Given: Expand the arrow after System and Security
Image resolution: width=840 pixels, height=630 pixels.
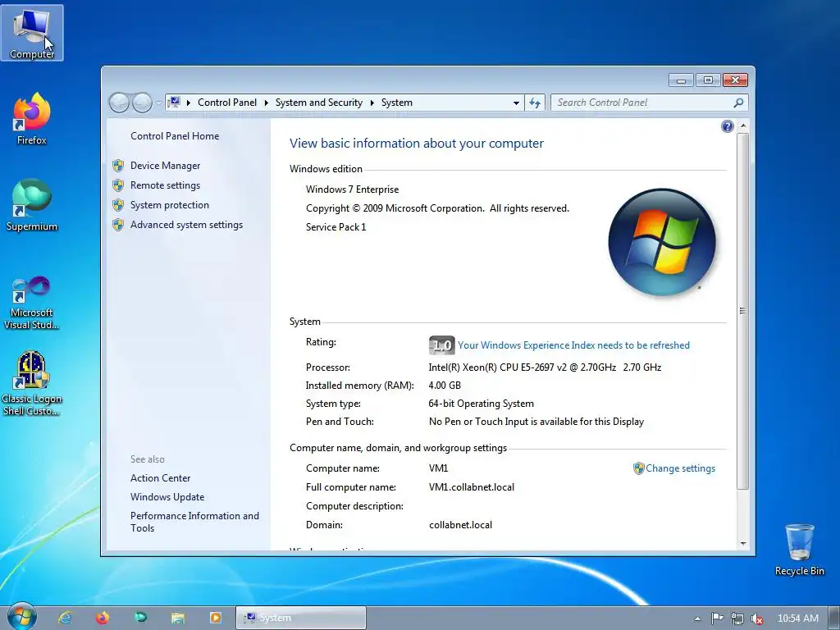Looking at the screenshot, I should 372,103.
